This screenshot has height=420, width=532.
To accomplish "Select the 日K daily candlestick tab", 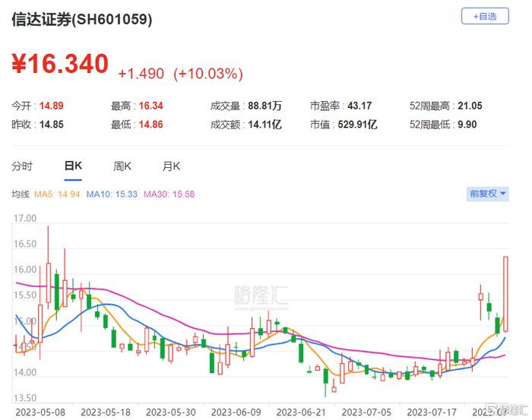I will pyautogui.click(x=73, y=166).
